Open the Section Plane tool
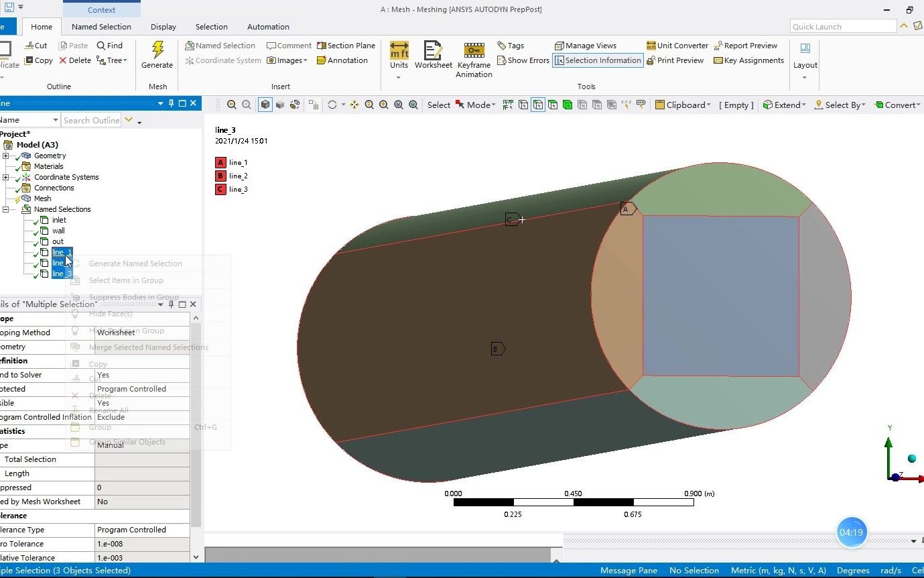924x578 pixels. click(x=346, y=45)
